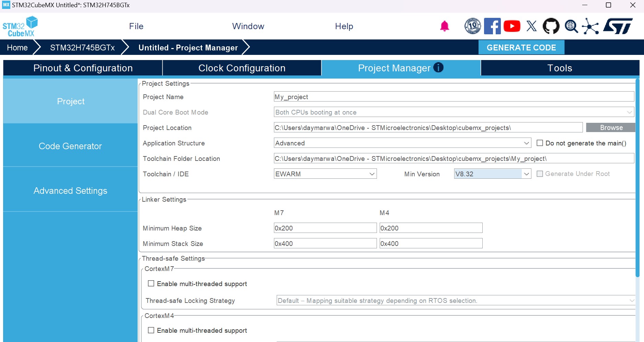
Task: Open the GitHub icon link
Action: tap(551, 26)
